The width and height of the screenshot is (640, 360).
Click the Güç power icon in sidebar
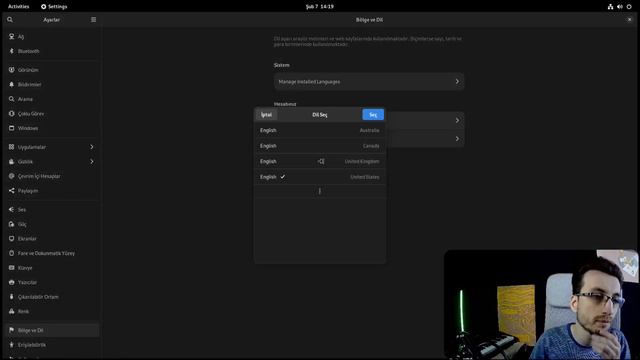(11, 224)
